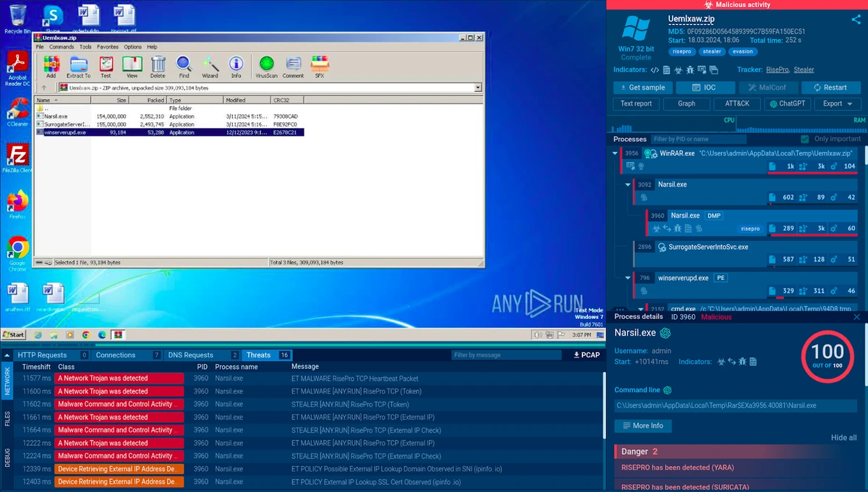This screenshot has height=492, width=868.
Task: Collapse the winserverupd.exe process node
Action: tap(628, 278)
